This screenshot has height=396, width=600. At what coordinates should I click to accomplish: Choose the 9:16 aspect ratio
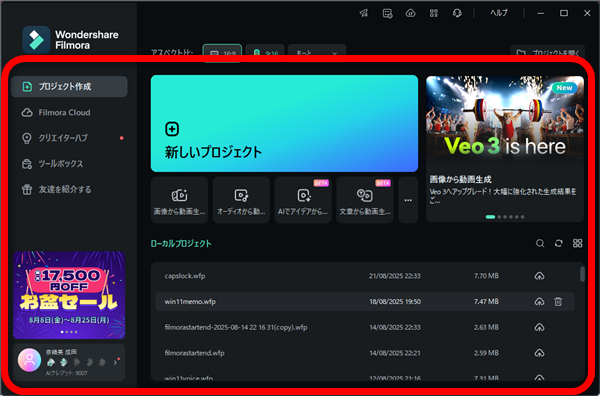click(265, 53)
